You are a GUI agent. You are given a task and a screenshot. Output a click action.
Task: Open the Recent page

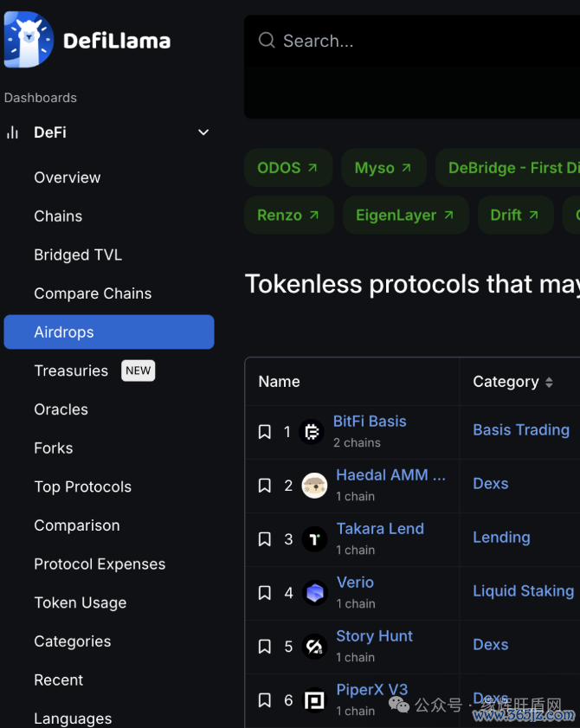[59, 680]
